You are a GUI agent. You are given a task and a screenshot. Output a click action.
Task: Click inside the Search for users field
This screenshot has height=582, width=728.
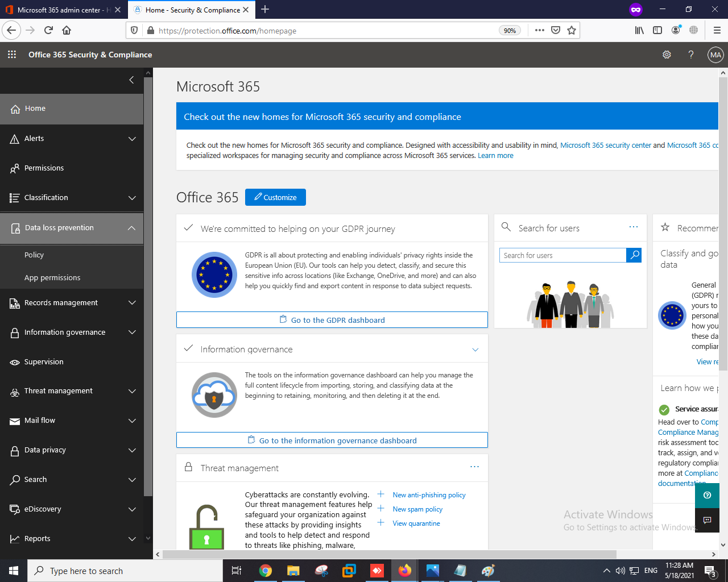562,255
